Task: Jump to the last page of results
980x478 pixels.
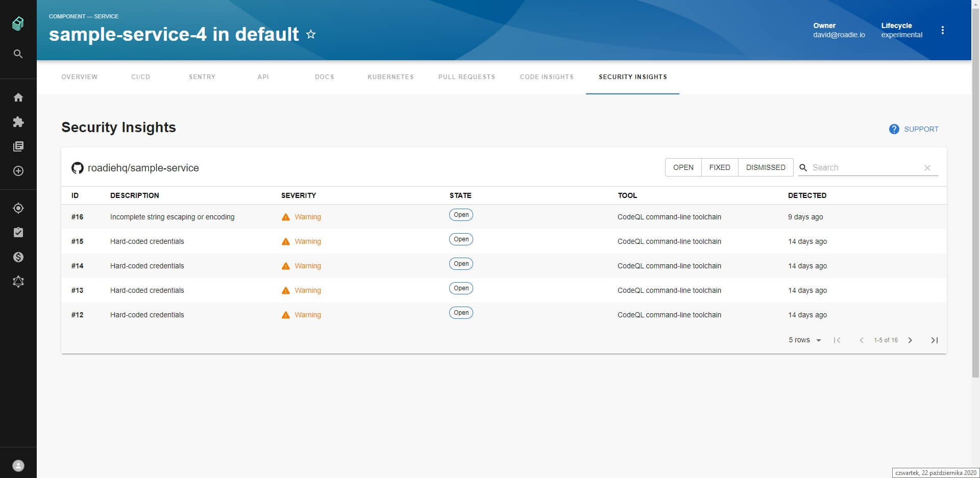Action: [x=935, y=340]
